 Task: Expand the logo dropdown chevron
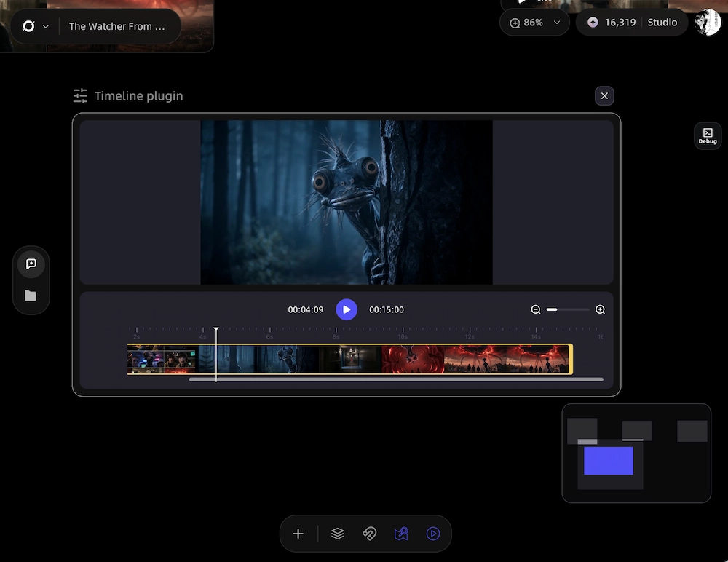pos(45,26)
